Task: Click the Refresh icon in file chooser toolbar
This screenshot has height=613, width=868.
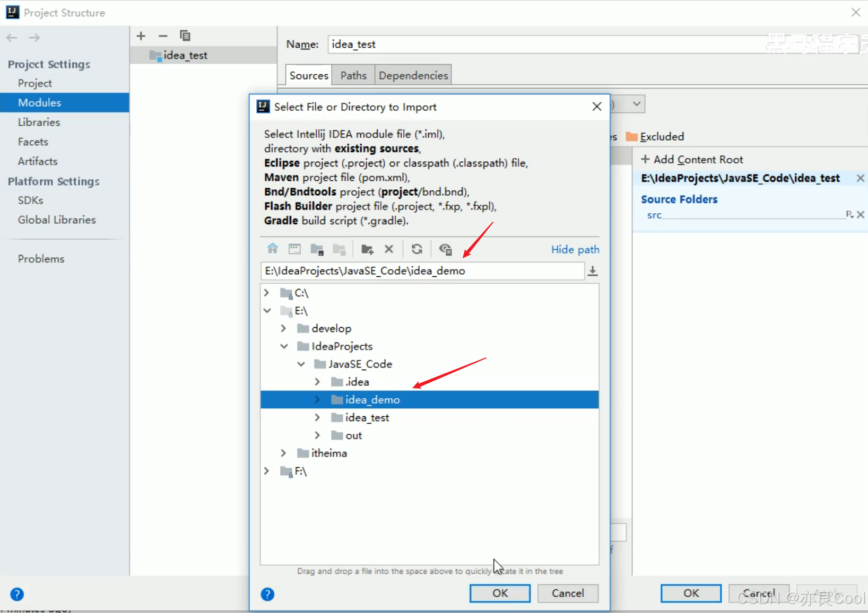Action: click(x=417, y=249)
